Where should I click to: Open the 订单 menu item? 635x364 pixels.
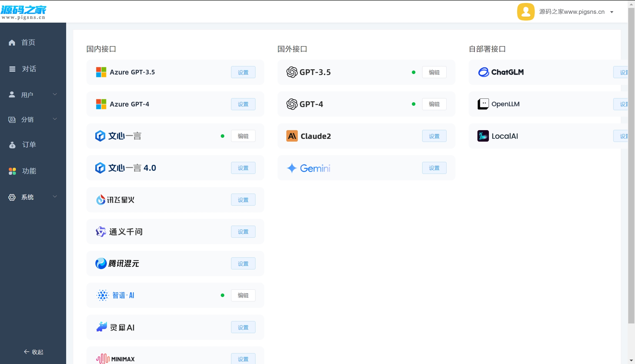[33, 145]
